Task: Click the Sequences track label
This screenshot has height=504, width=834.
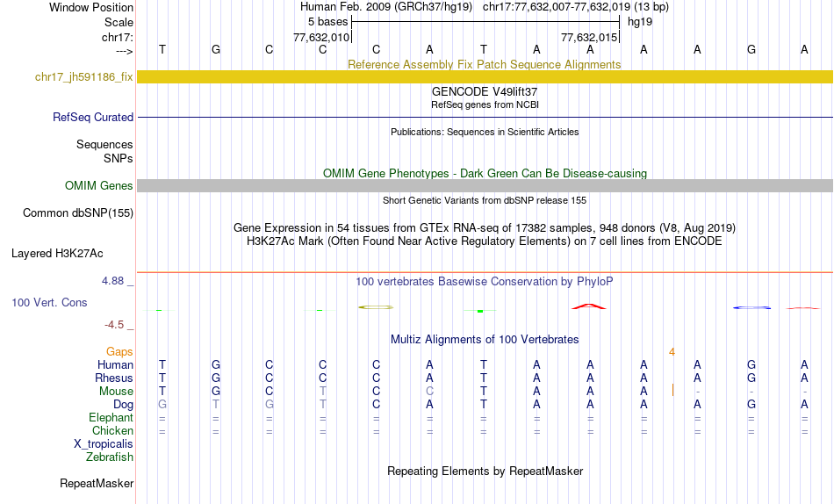Action: 104,144
